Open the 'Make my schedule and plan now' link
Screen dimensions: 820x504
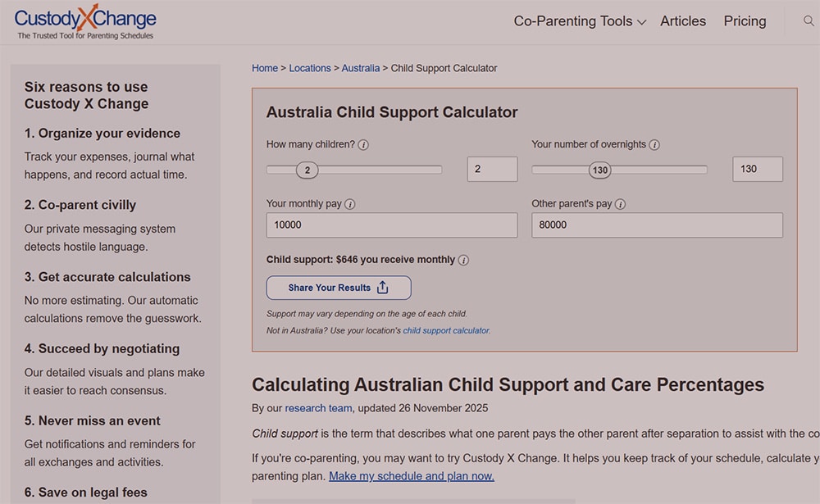pos(412,475)
